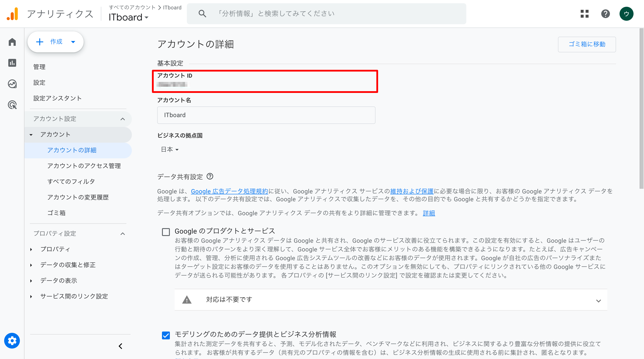Open the 日本 country dropdown

click(x=170, y=150)
